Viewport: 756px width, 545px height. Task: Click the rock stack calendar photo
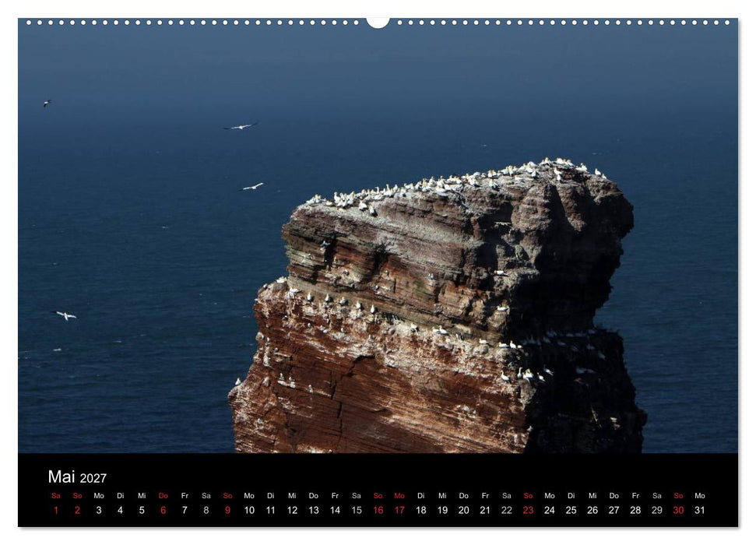click(x=378, y=236)
